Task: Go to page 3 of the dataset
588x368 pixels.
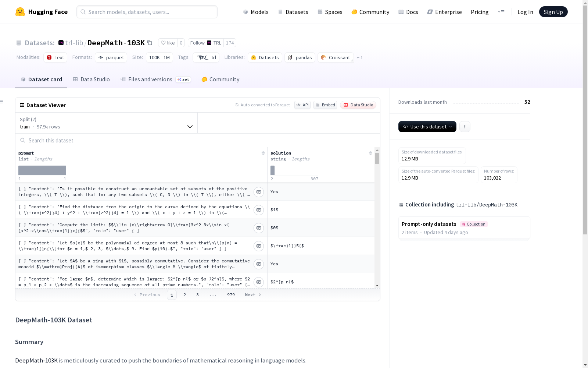Action: 197,295
